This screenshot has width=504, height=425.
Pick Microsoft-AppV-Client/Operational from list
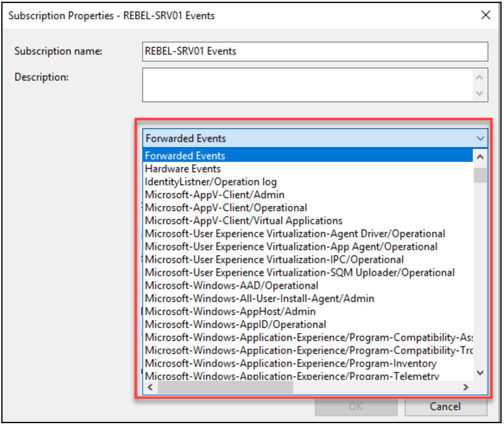point(226,208)
